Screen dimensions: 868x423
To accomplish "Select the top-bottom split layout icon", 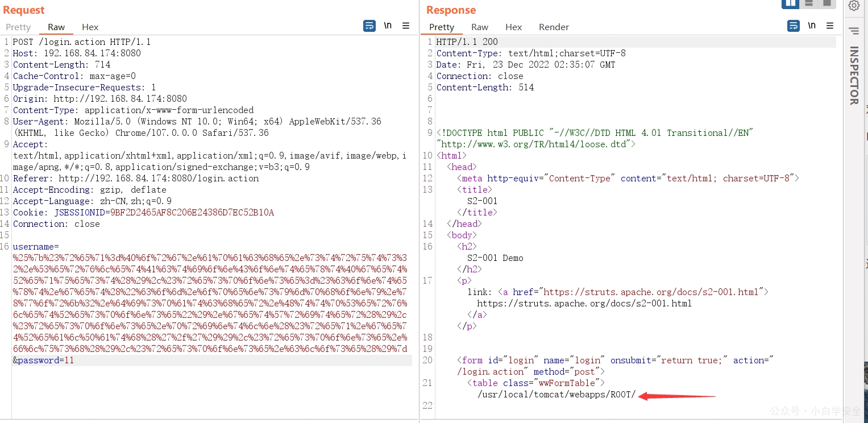I will [x=808, y=3].
